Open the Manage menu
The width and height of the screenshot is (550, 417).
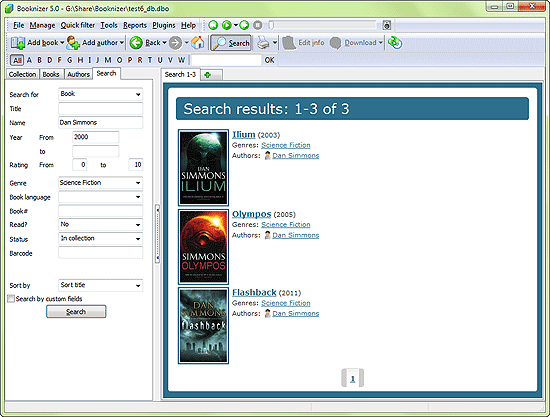42,25
